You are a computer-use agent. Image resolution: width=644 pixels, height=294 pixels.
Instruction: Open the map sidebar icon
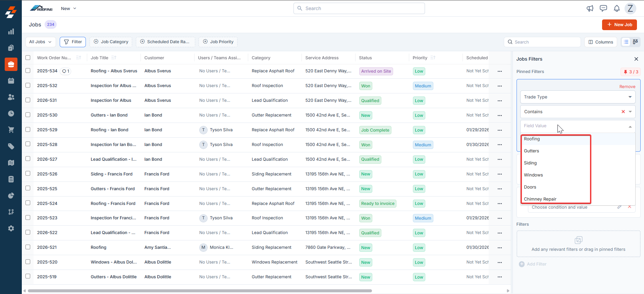11,163
